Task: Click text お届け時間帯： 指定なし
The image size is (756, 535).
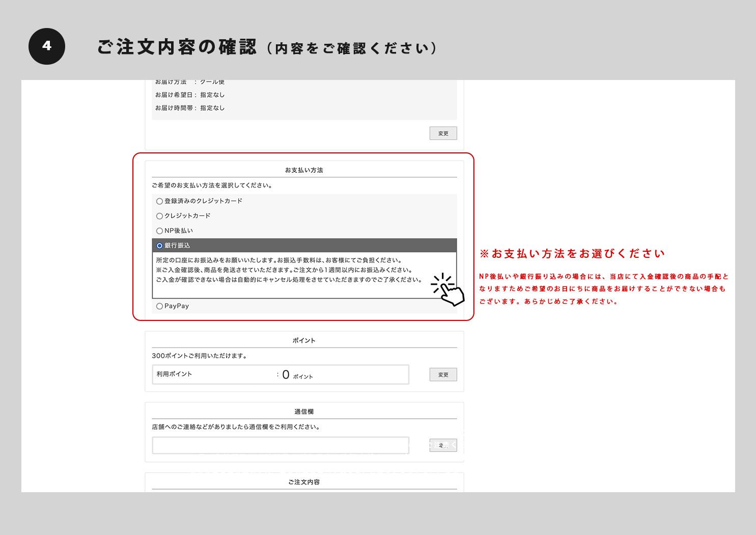Action: click(x=190, y=108)
